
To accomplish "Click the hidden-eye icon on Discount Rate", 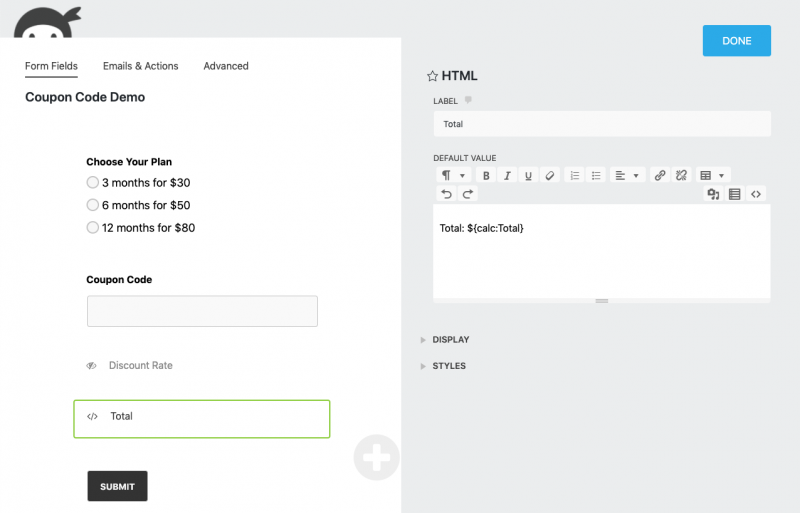I will point(91,365).
